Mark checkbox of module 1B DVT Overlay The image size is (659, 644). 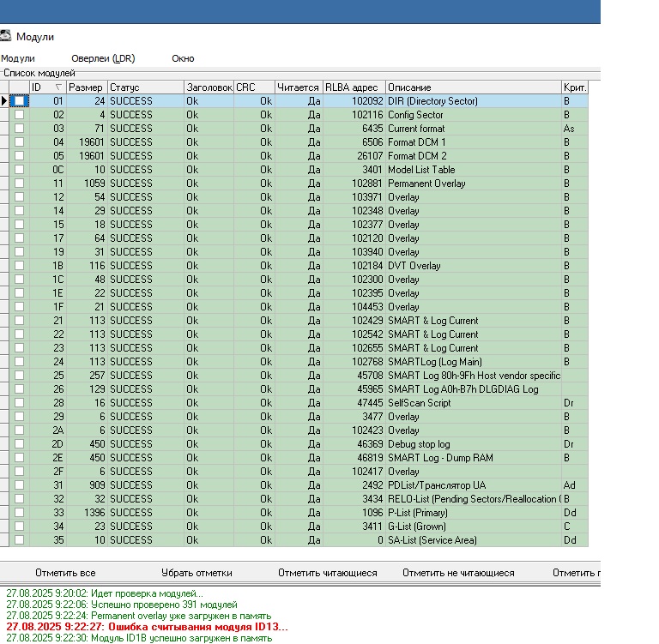[20, 266]
